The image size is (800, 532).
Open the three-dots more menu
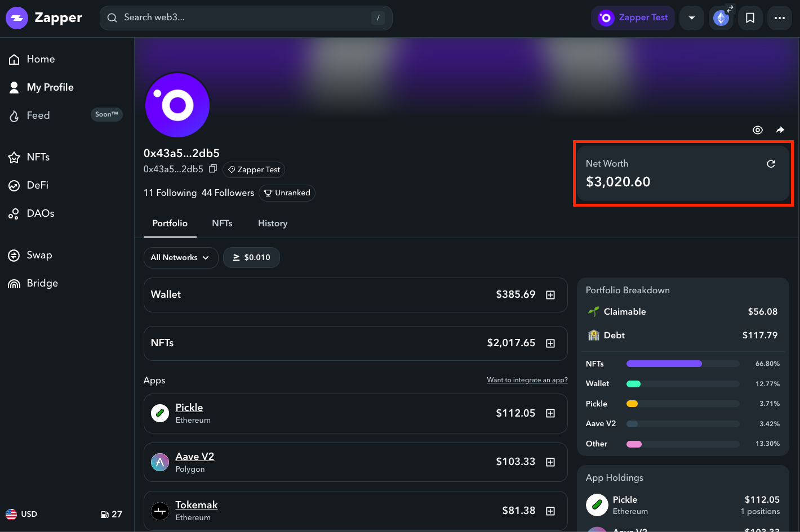click(x=779, y=18)
